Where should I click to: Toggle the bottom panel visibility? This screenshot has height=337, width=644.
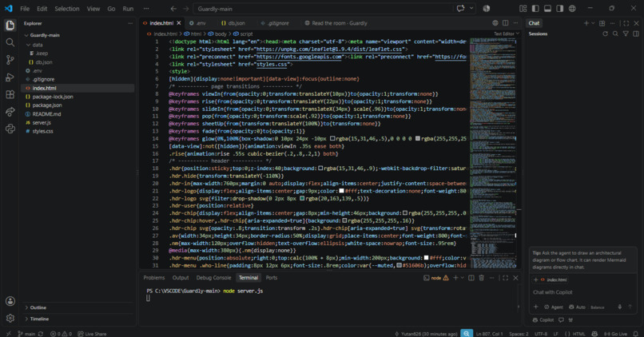coord(547,8)
